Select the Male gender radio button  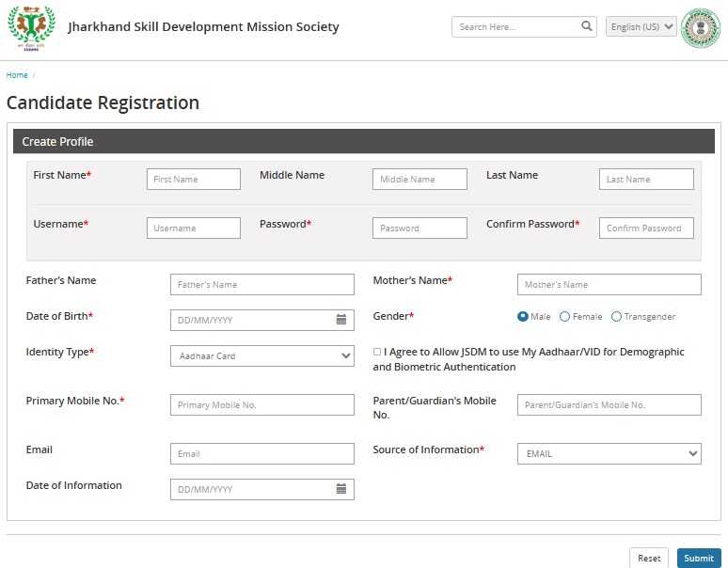[522, 317]
